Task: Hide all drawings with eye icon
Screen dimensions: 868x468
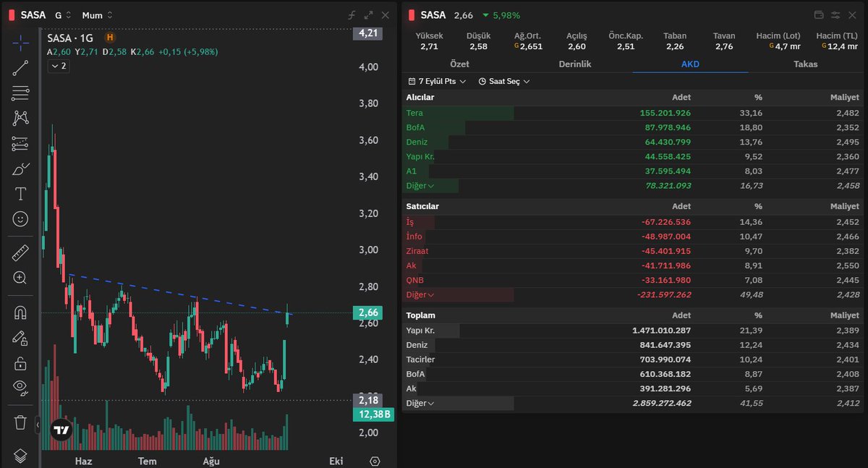Action: tap(20, 388)
